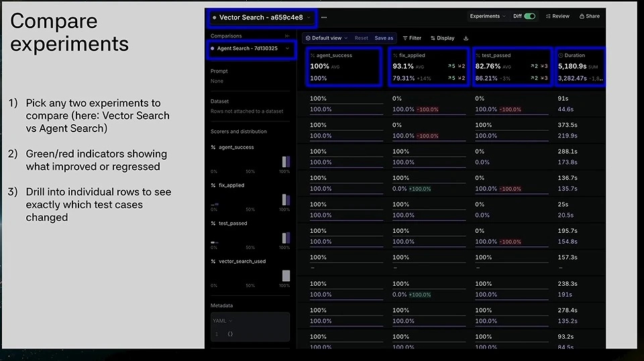Select the agent_success summary card
644x361 pixels.
(343, 66)
